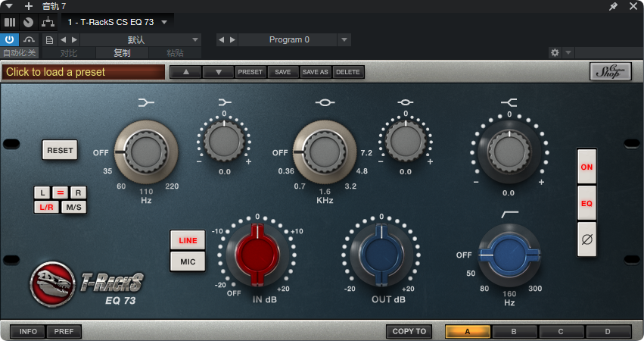
Task: Toggle the channel link = button
Action: (61, 192)
